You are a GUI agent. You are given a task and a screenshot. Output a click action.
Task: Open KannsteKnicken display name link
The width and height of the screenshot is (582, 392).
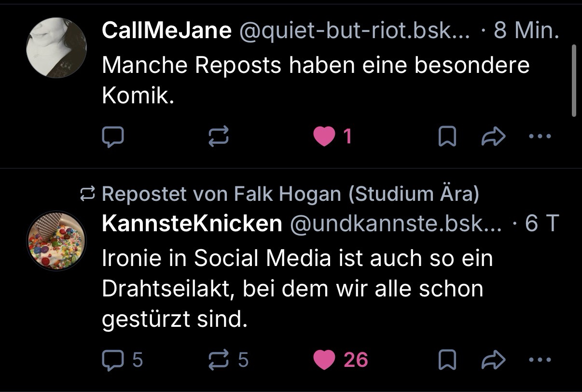pos(192,224)
